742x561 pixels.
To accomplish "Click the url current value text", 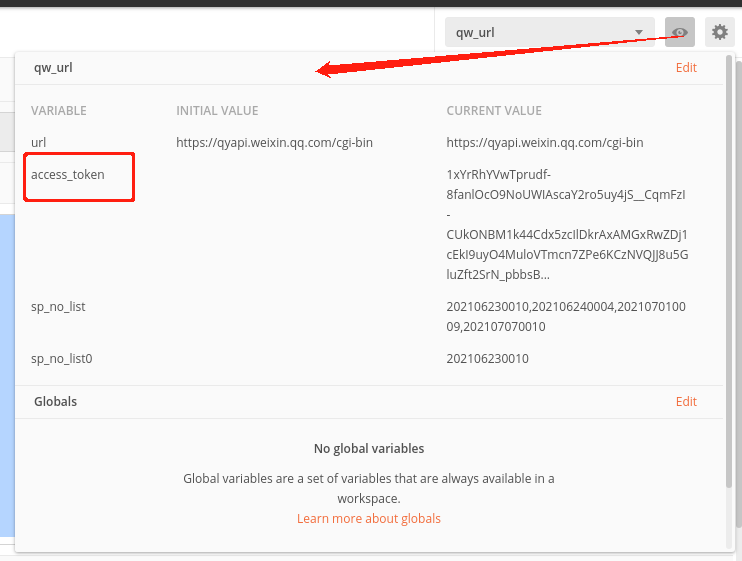I will pyautogui.click(x=545, y=142).
